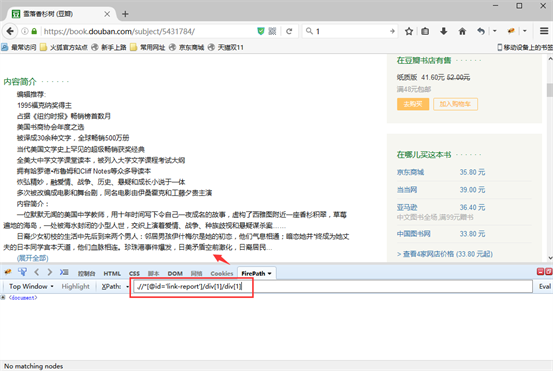Click the search magnifier icon
This screenshot has height=371, width=553.
pos(309,31)
